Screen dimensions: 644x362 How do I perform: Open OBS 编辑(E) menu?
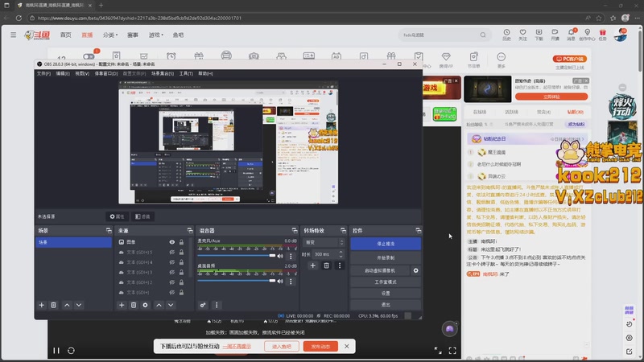(63, 73)
